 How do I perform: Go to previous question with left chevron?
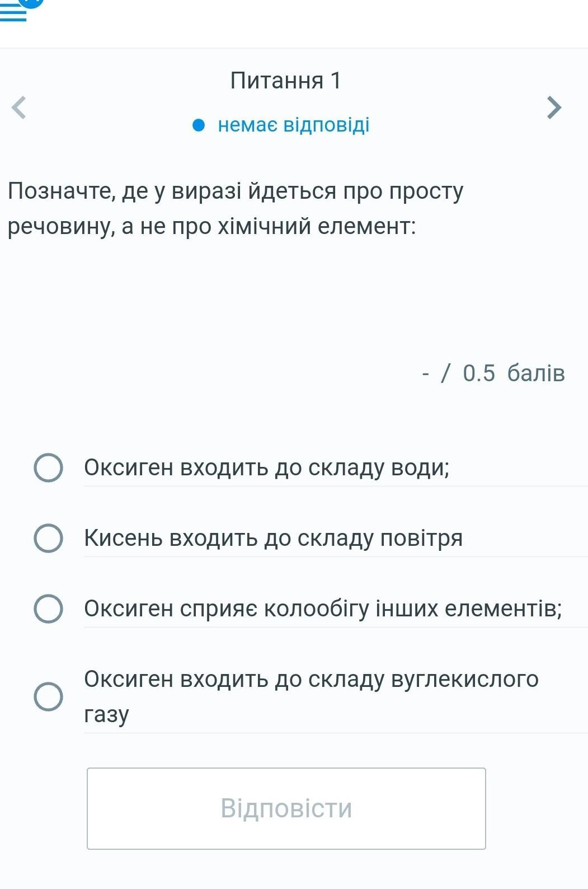(x=19, y=107)
